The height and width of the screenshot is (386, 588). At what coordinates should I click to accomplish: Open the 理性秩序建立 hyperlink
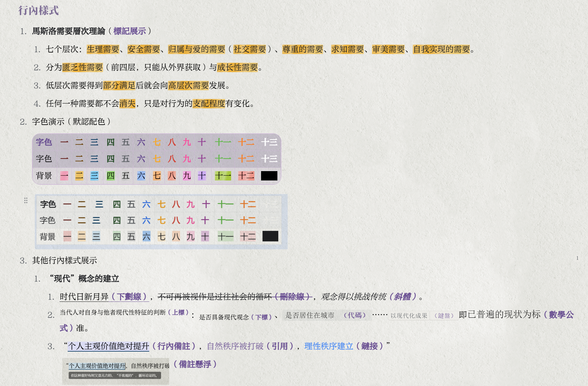pos(328,346)
